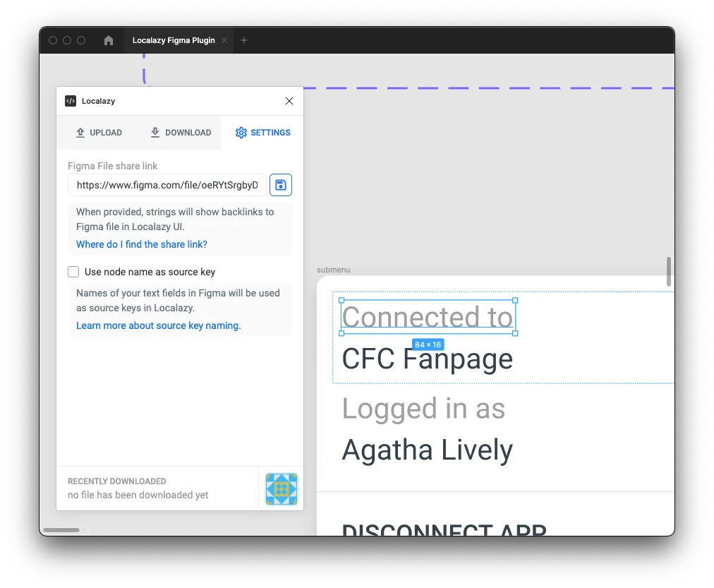The width and height of the screenshot is (714, 588).
Task: Click the Figma File share link field
Action: tap(167, 185)
